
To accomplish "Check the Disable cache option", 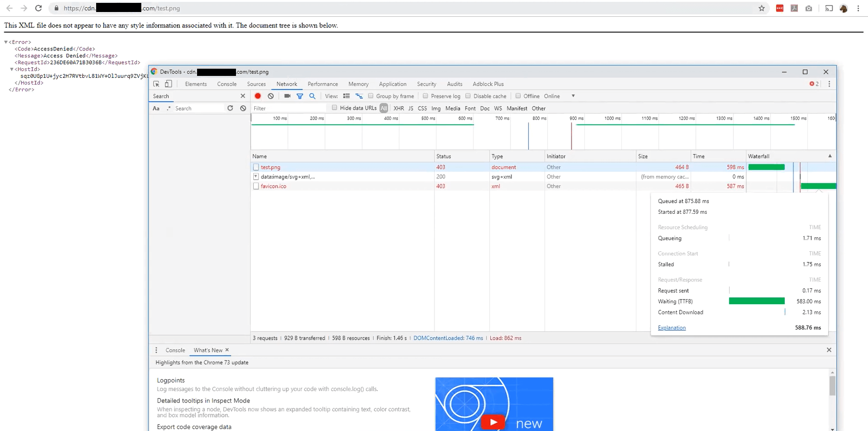I will (468, 96).
